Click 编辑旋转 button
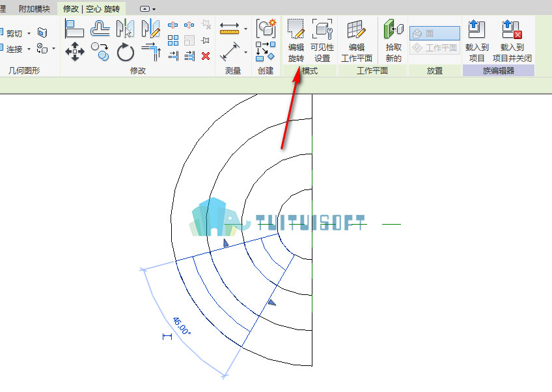552x392 pixels. click(x=296, y=40)
